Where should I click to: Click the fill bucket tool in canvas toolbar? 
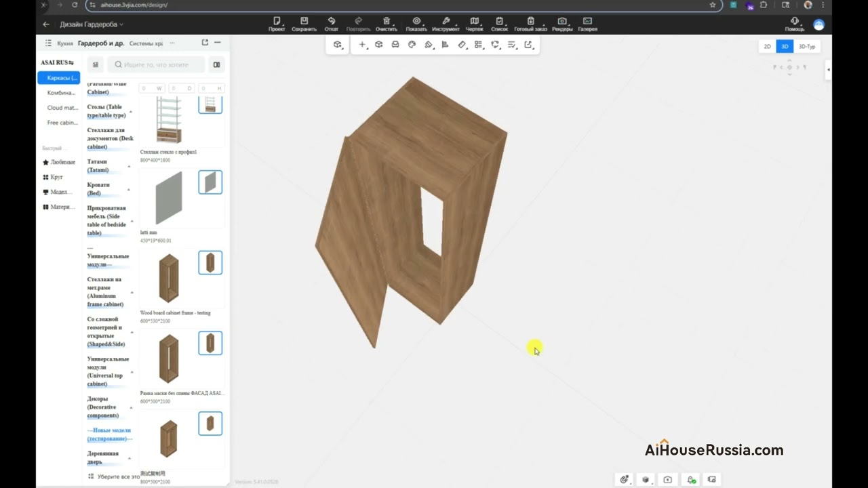[x=429, y=45]
